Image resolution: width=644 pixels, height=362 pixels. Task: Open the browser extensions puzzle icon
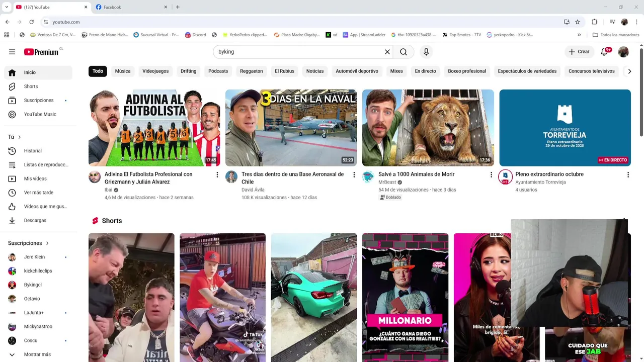point(594,22)
